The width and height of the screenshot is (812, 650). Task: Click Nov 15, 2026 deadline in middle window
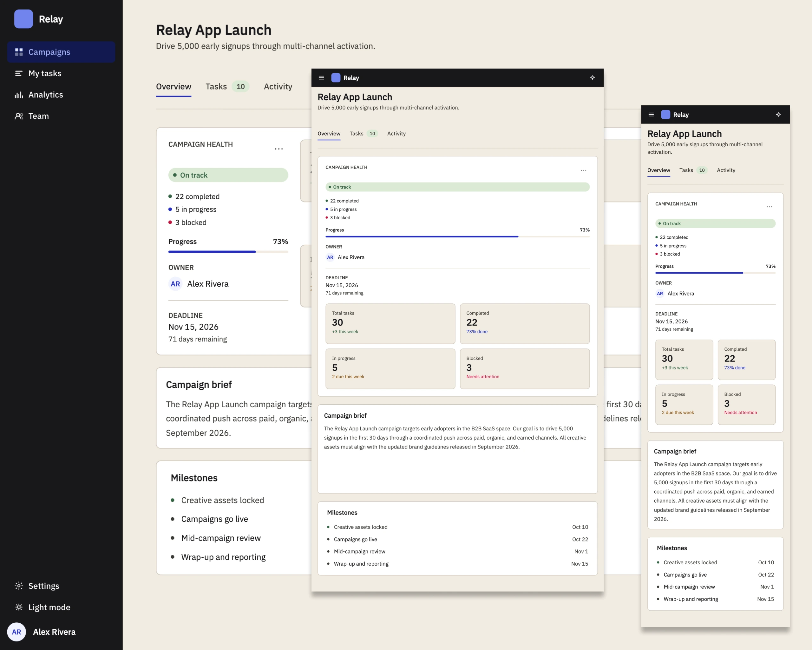pyautogui.click(x=342, y=285)
